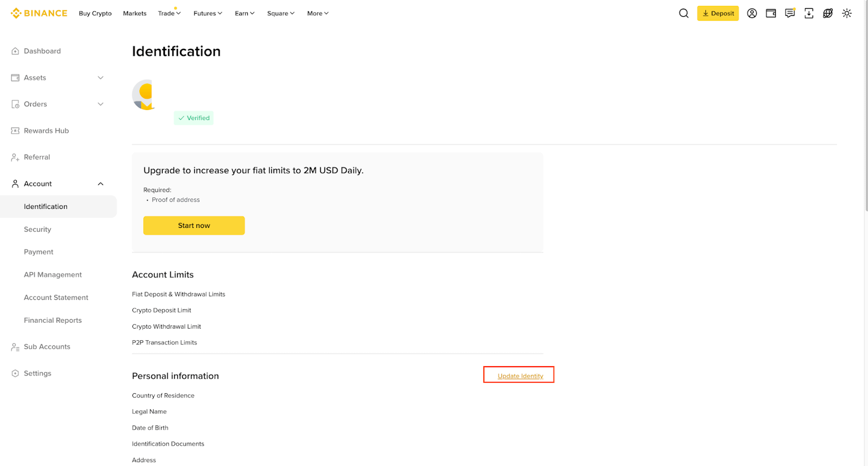Open the Futures dropdown menu

click(x=208, y=14)
